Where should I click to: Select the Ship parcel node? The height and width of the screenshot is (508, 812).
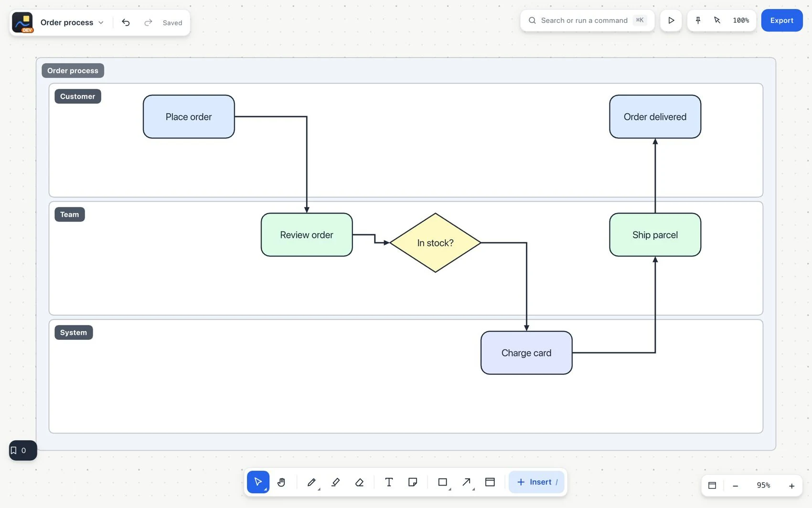pyautogui.click(x=655, y=235)
